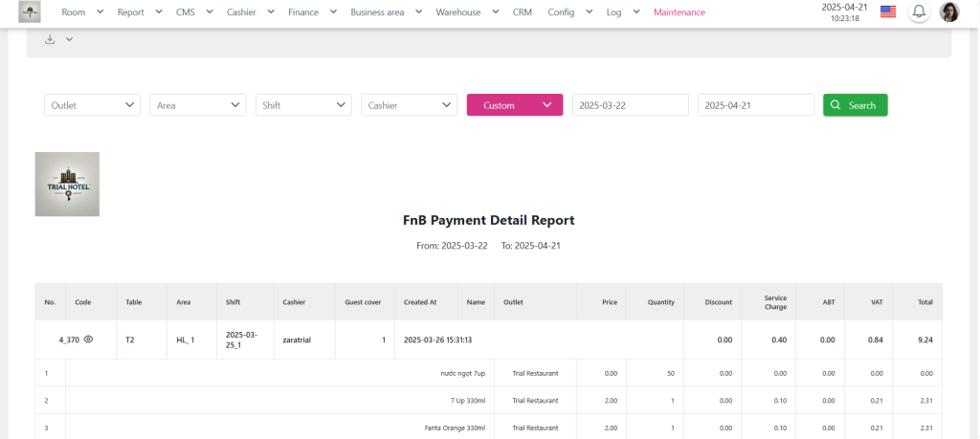Open the user profile avatar
The image size is (980, 439).
[949, 12]
